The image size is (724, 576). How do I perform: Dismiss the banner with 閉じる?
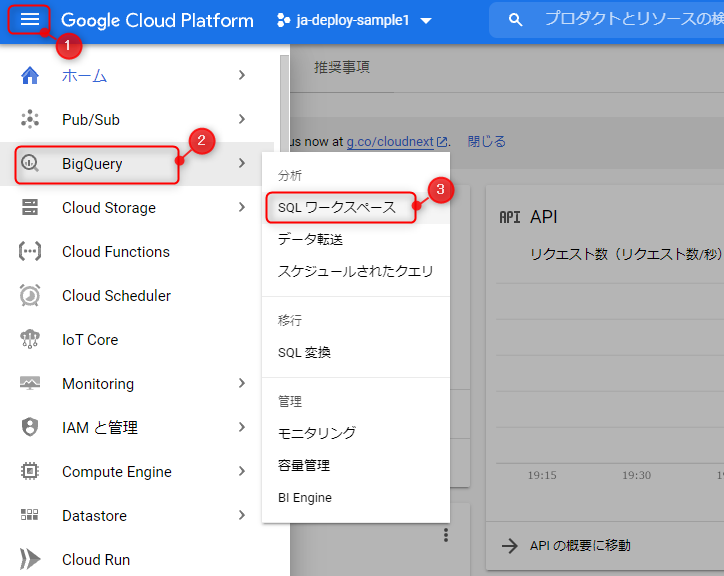[x=486, y=142]
